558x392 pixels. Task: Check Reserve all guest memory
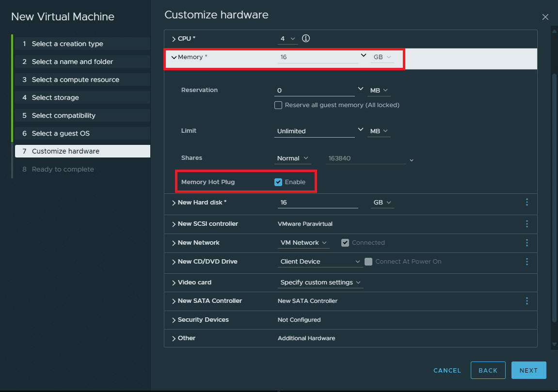pos(278,105)
